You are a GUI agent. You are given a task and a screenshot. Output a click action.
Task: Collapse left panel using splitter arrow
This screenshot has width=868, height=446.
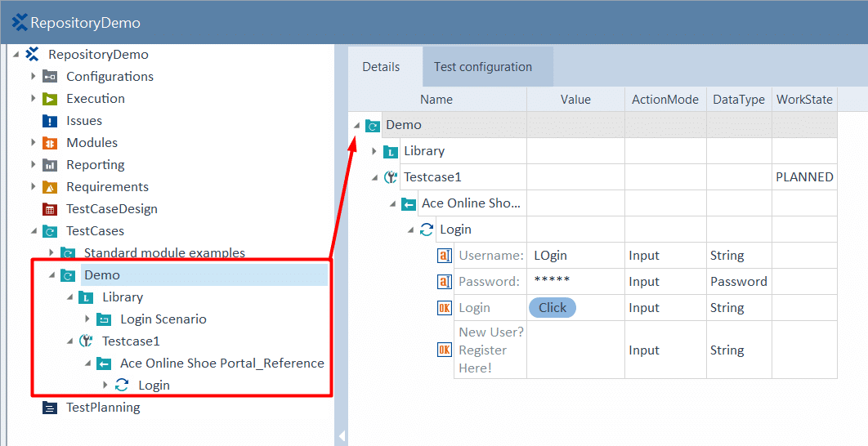pyautogui.click(x=342, y=436)
